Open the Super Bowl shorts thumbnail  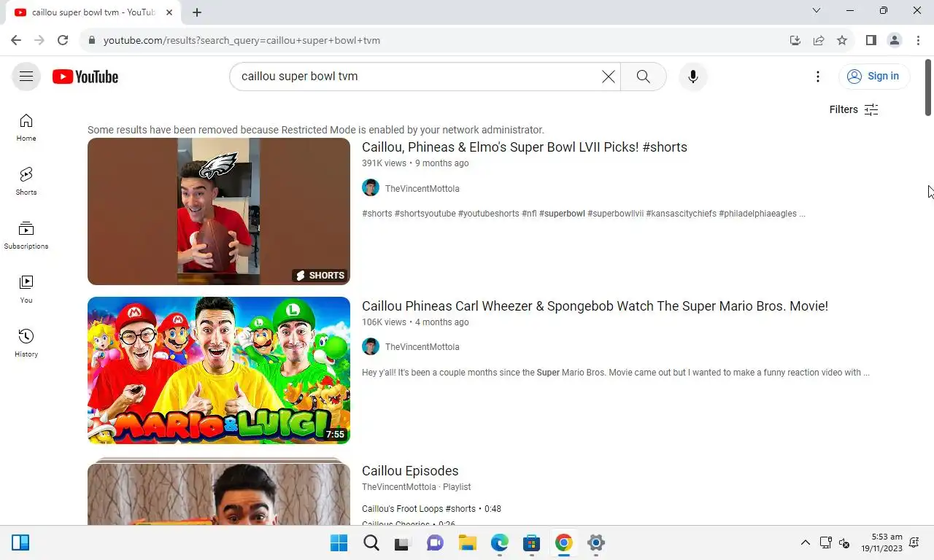tap(219, 211)
